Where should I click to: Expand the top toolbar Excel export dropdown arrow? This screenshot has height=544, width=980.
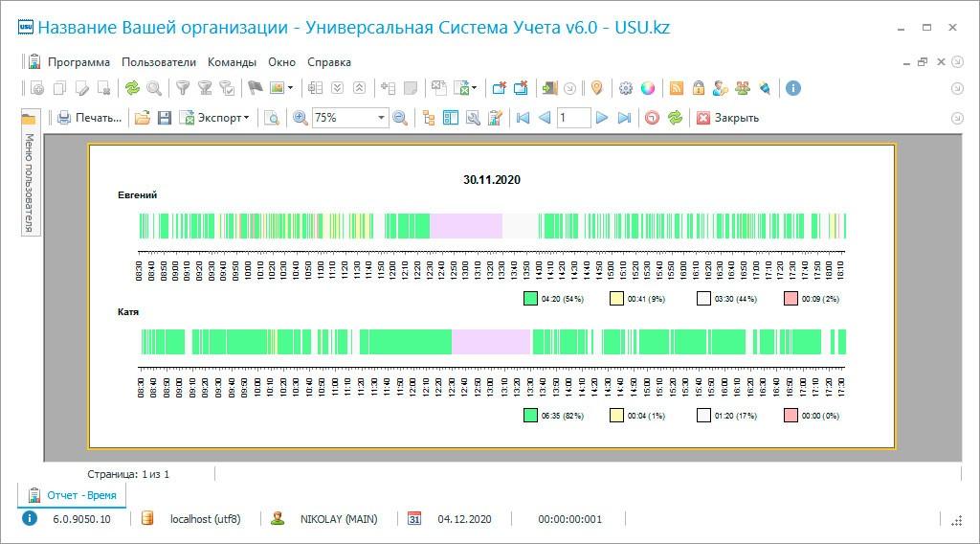click(475, 88)
